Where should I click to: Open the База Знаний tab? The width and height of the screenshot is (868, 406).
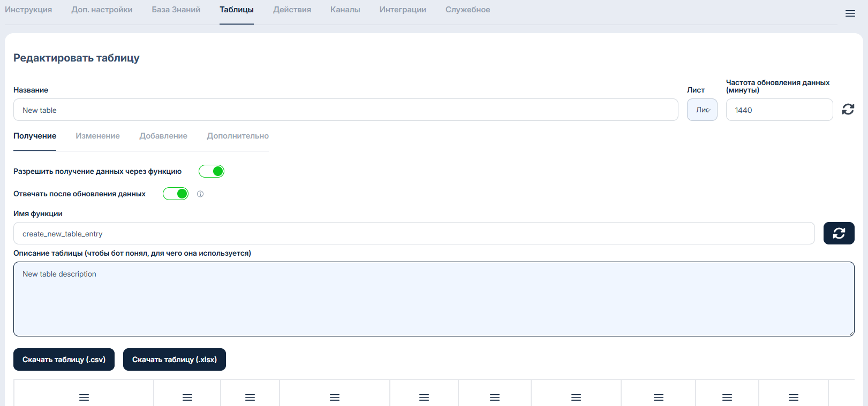[x=176, y=10]
